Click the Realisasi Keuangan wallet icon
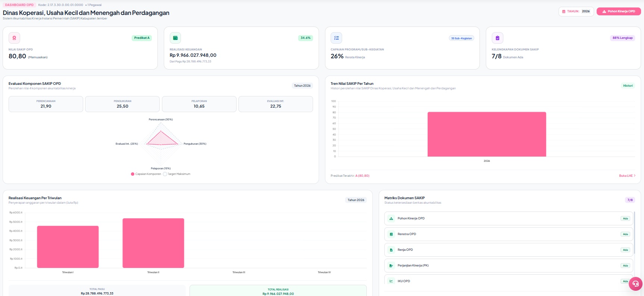This screenshot has width=644, height=296. [175, 38]
